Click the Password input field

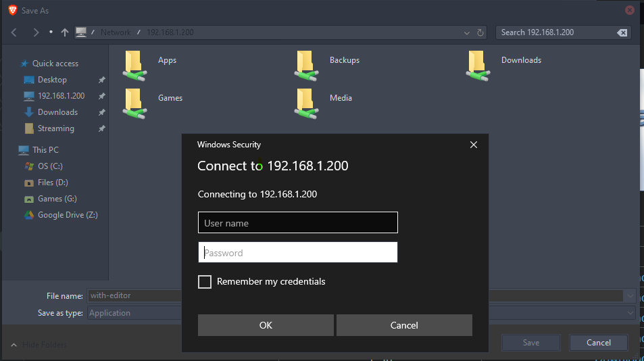(x=298, y=252)
